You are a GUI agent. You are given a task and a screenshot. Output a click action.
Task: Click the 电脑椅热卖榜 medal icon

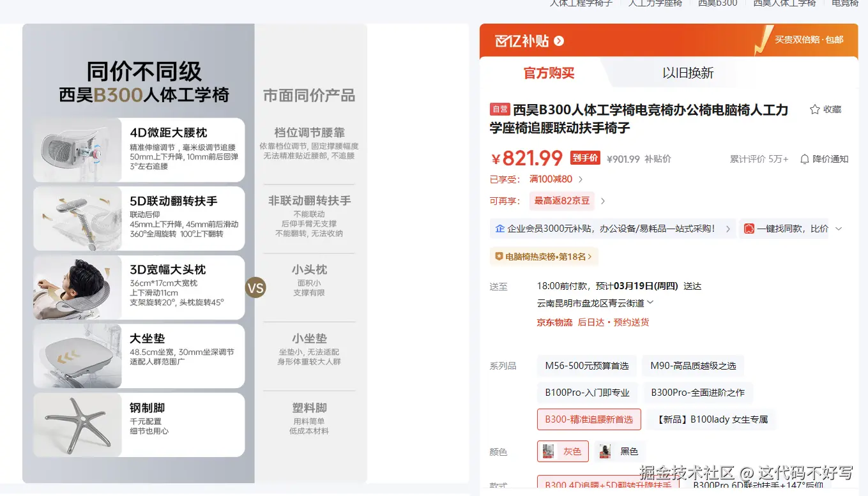pyautogui.click(x=500, y=256)
